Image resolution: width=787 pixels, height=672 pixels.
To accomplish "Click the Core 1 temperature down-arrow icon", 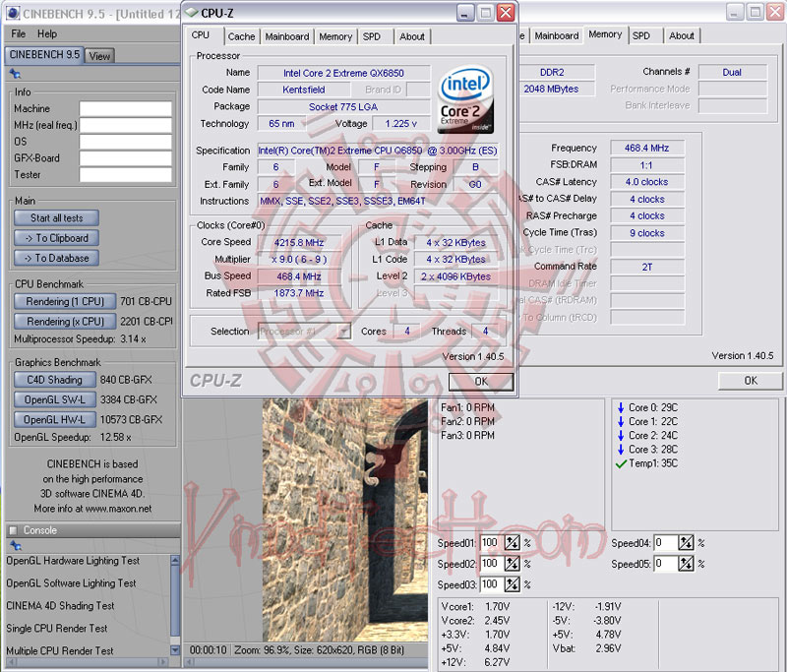I will click(x=621, y=421).
